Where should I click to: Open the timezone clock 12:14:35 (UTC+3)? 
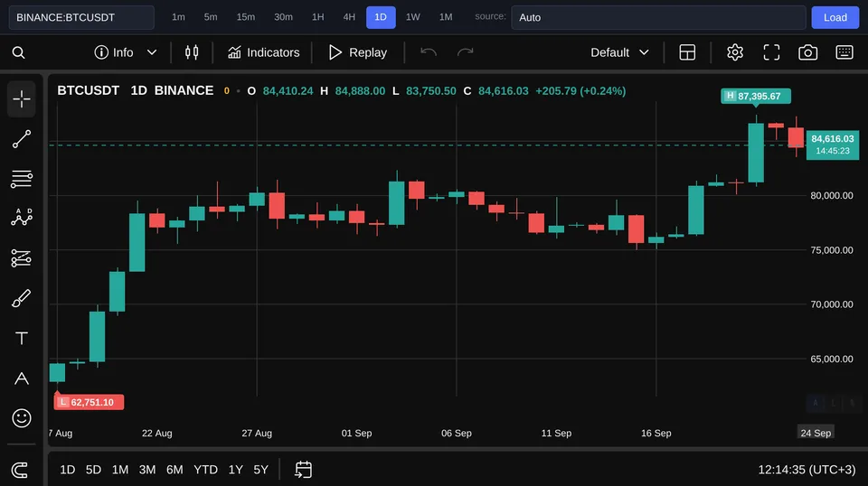(x=807, y=470)
